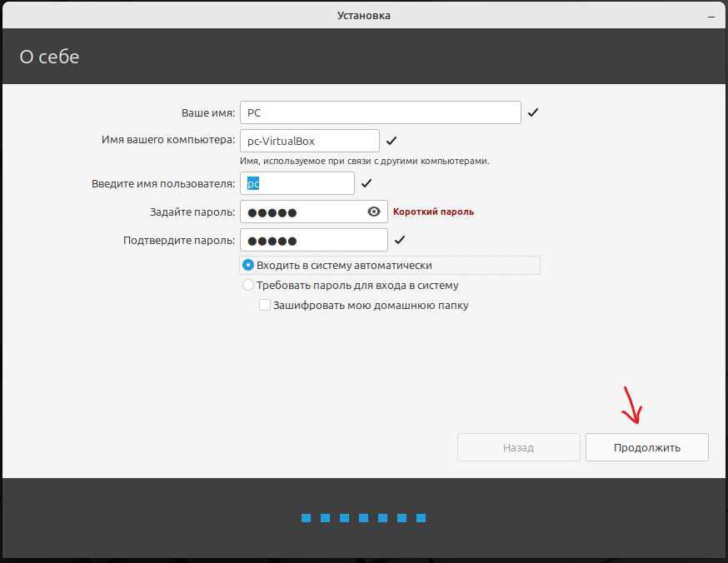Viewport: 728px width, 563px height.
Task: Click the checkmark next to 'Ваше имя' field
Action: click(533, 112)
